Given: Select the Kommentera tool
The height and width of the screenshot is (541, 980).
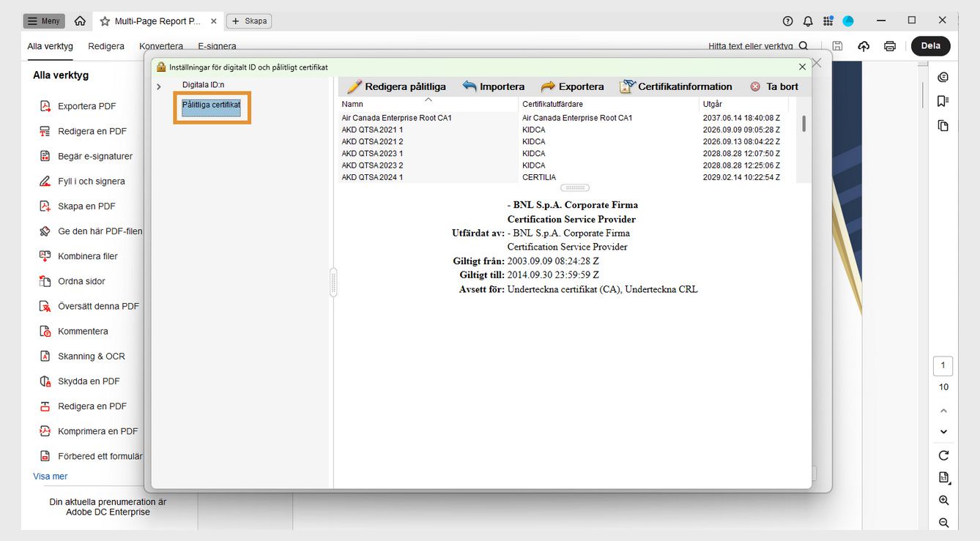Looking at the screenshot, I should 73,331.
